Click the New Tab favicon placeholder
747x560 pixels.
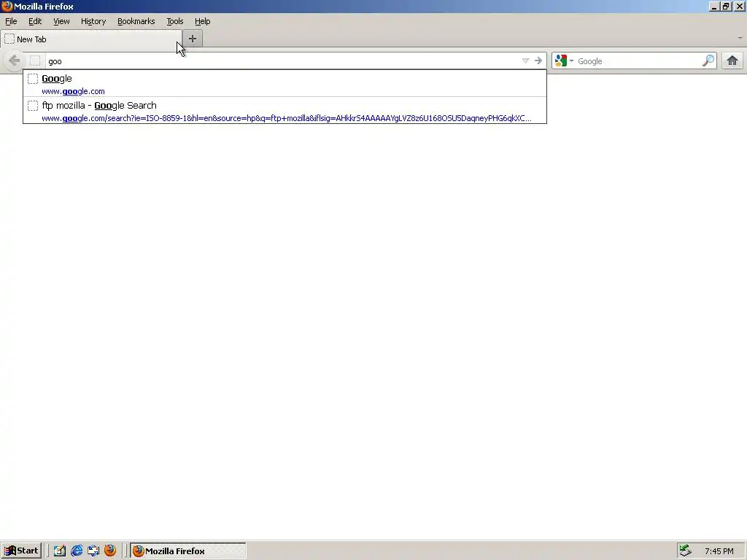[9, 39]
